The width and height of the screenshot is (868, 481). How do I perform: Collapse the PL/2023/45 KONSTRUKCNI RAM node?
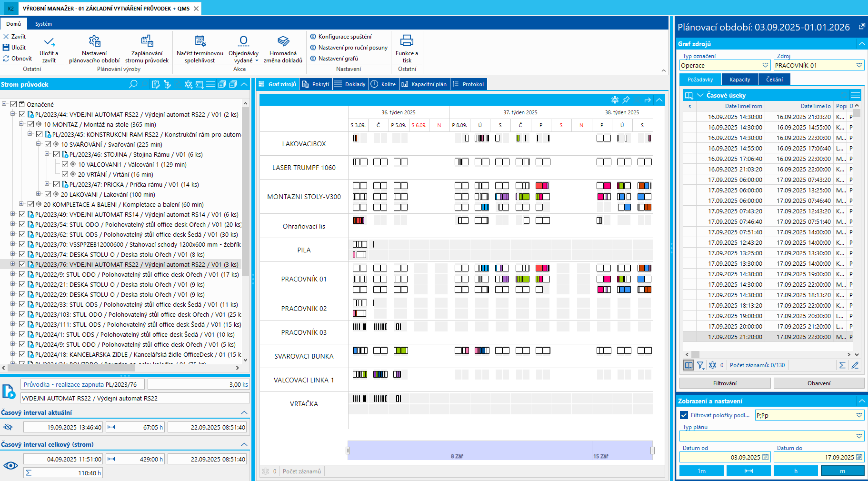pos(30,134)
